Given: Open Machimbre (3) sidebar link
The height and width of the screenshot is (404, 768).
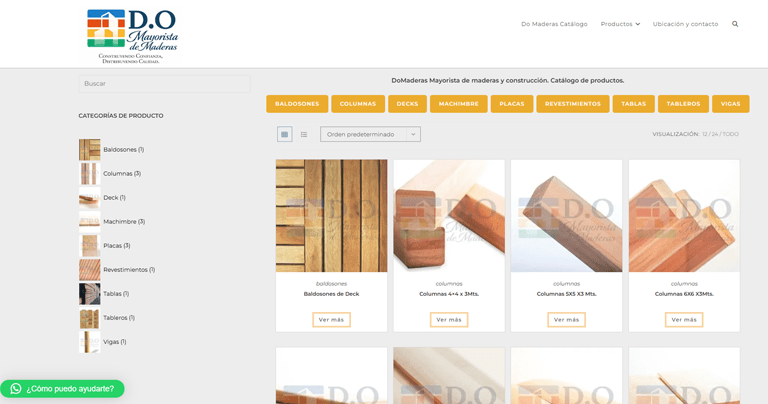Looking at the screenshot, I should [x=124, y=222].
